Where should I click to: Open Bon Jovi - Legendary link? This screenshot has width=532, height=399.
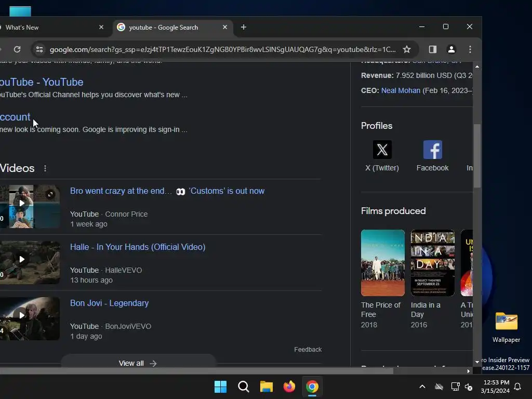point(109,303)
